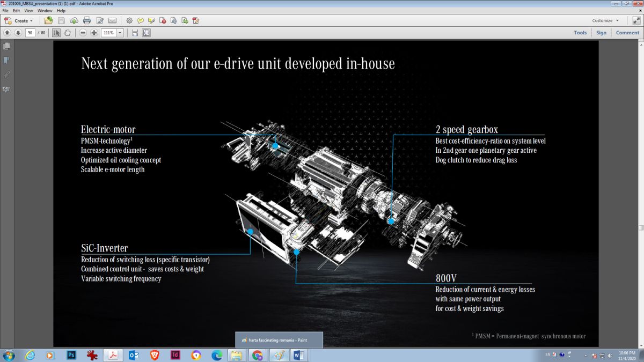This screenshot has width=644, height=362.
Task: Open the zoom level dropdown arrow
Action: (120, 33)
